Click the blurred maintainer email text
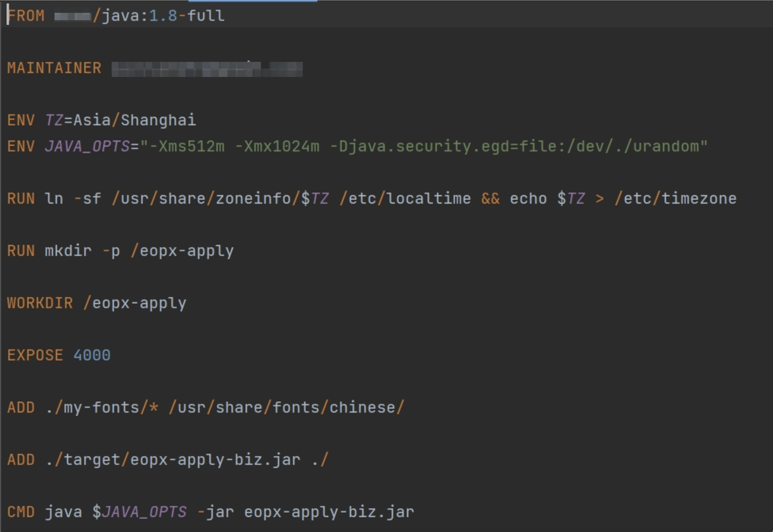The image size is (773, 532). 207,69
